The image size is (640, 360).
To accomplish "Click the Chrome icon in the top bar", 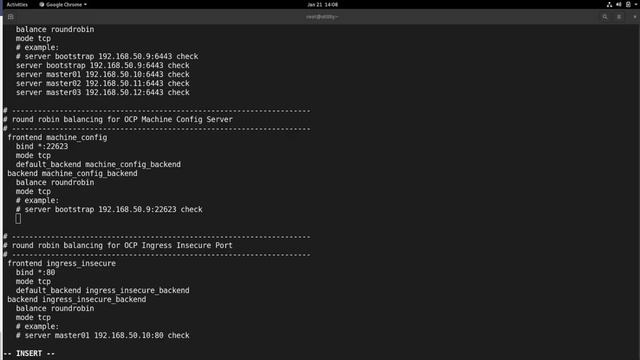I will [42, 4].
